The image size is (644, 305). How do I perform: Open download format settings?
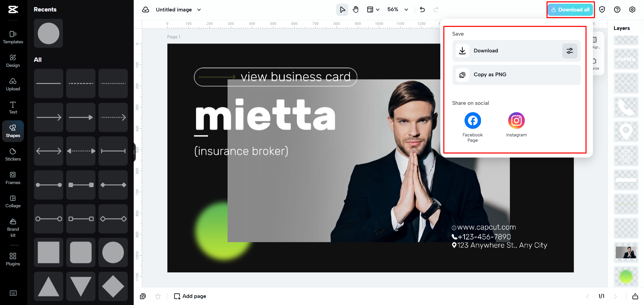(570, 51)
